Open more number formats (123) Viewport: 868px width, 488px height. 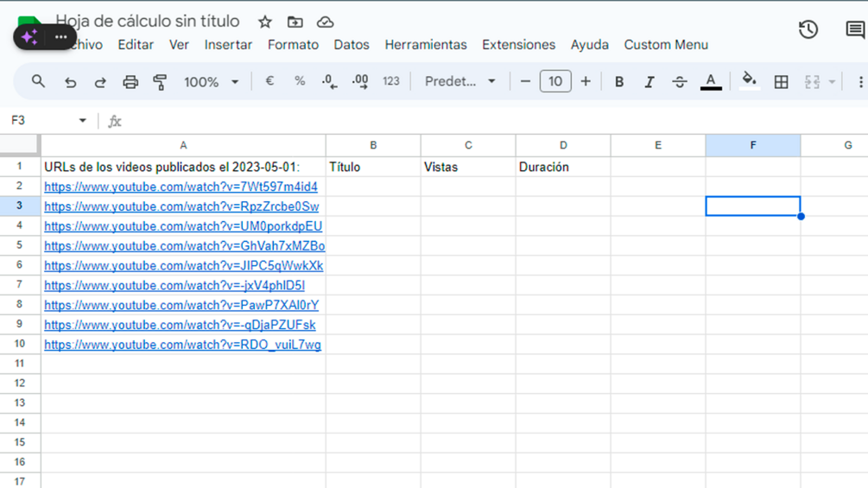pyautogui.click(x=391, y=81)
